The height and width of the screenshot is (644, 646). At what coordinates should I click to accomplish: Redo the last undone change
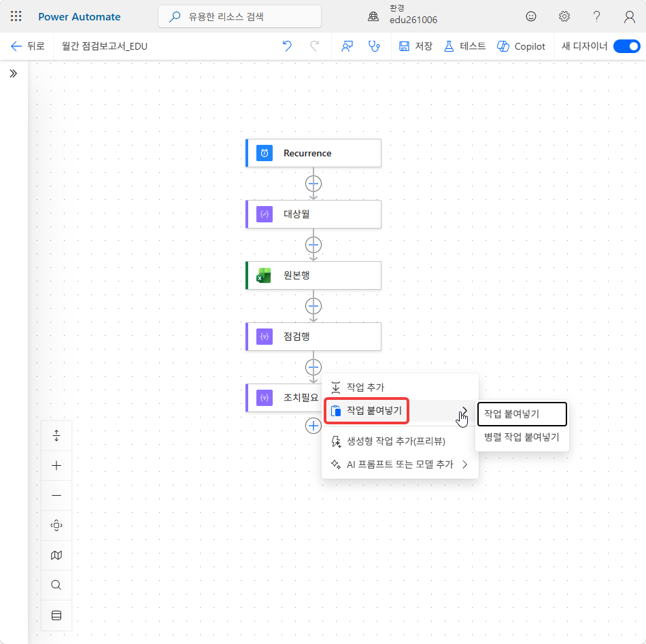[314, 46]
